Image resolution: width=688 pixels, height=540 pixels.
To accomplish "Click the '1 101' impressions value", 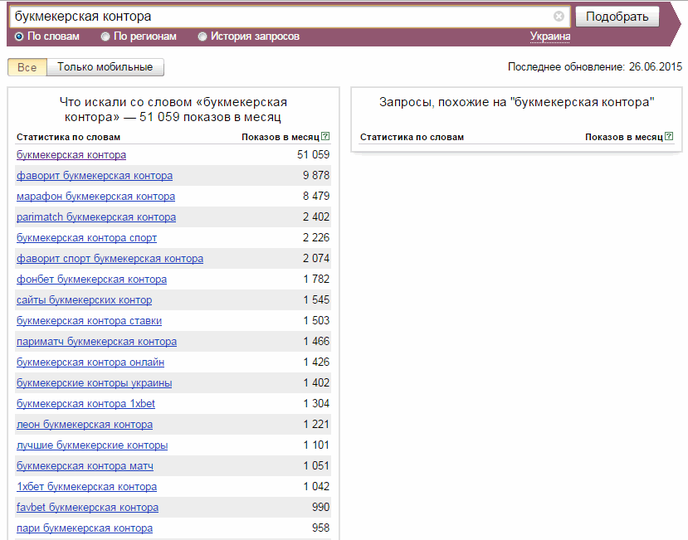I will (x=316, y=445).
